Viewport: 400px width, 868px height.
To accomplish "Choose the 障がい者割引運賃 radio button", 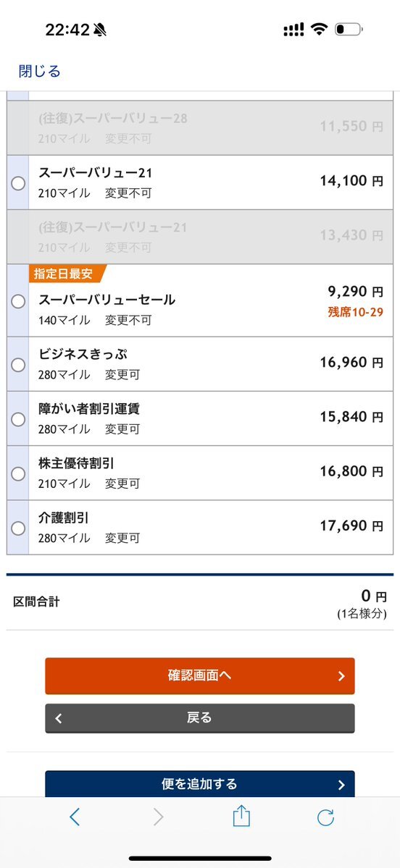I will click(x=18, y=419).
